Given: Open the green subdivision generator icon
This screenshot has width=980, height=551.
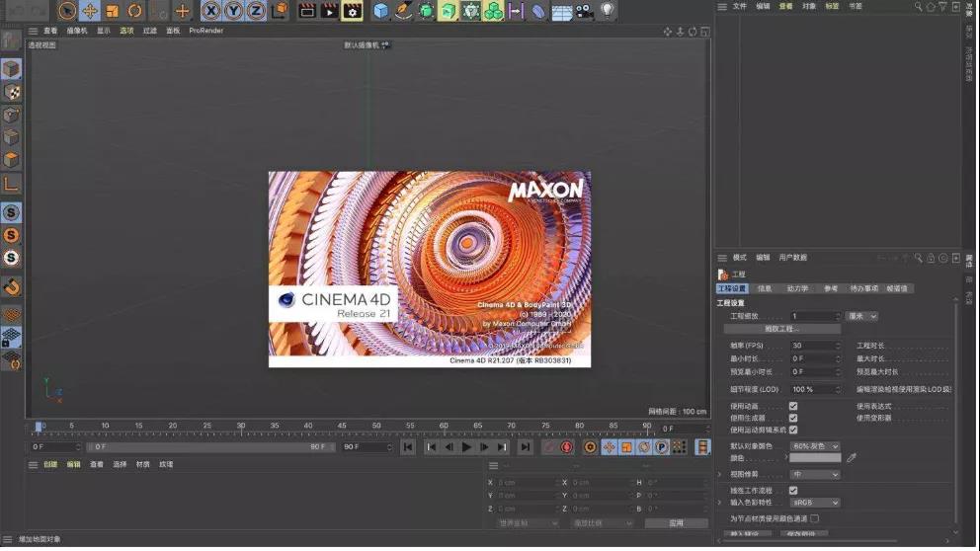Looking at the screenshot, I should coord(426,11).
